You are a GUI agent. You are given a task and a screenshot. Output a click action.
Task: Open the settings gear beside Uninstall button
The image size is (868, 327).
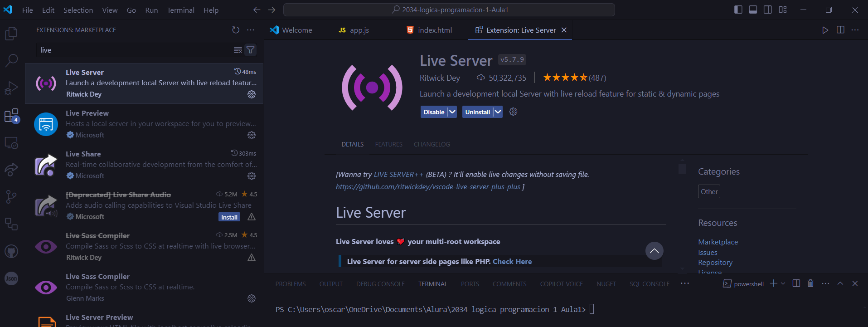tap(513, 112)
